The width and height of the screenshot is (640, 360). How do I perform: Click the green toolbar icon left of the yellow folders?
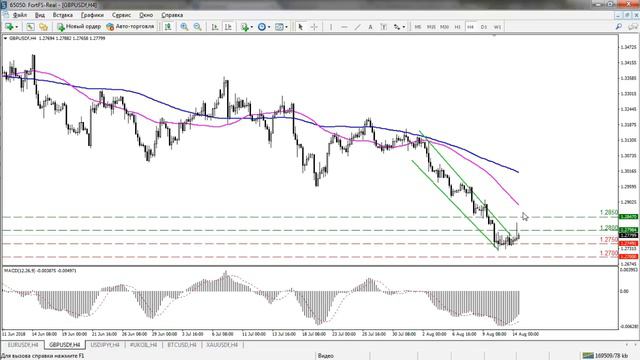(30, 27)
